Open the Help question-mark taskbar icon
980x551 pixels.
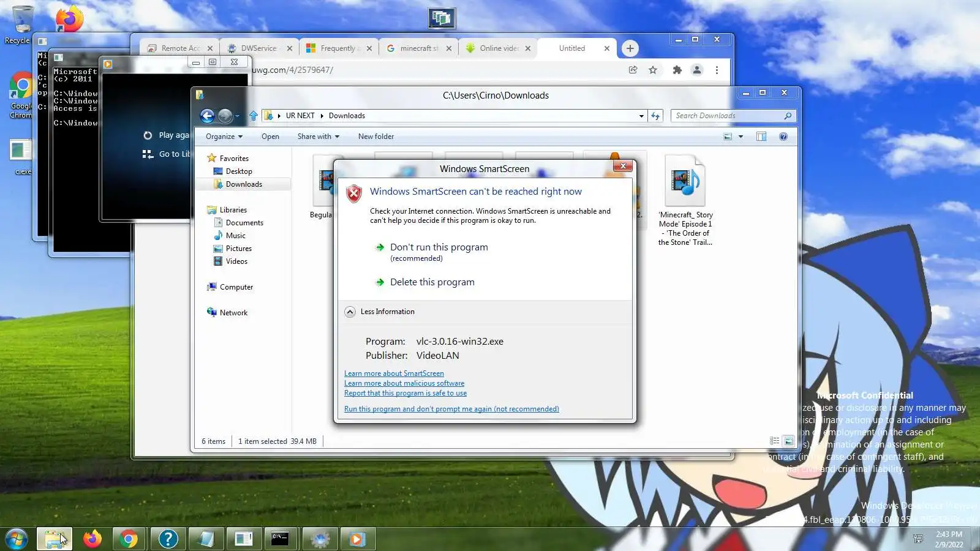[168, 539]
